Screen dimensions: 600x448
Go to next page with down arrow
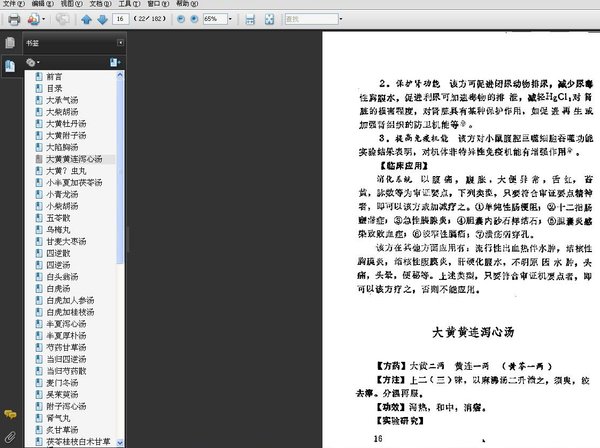tap(103, 19)
